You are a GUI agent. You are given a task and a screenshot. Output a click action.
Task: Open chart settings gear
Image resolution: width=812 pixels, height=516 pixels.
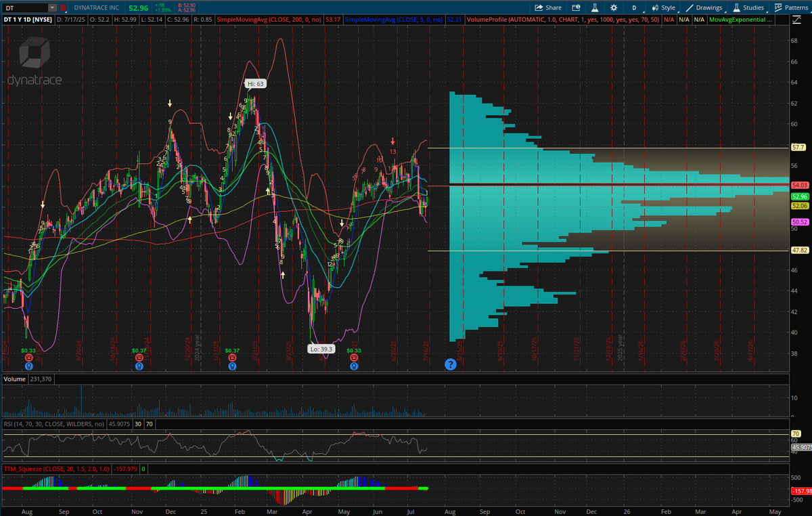coord(613,7)
